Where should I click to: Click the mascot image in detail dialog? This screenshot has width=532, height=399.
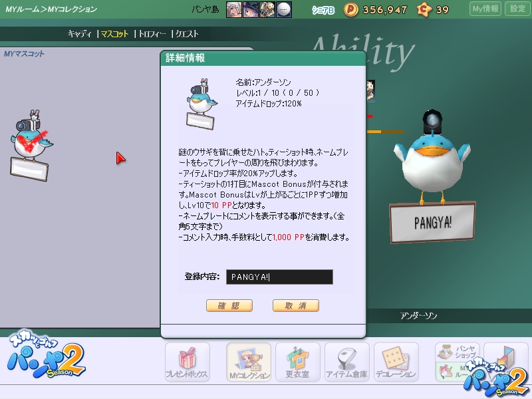(201, 104)
